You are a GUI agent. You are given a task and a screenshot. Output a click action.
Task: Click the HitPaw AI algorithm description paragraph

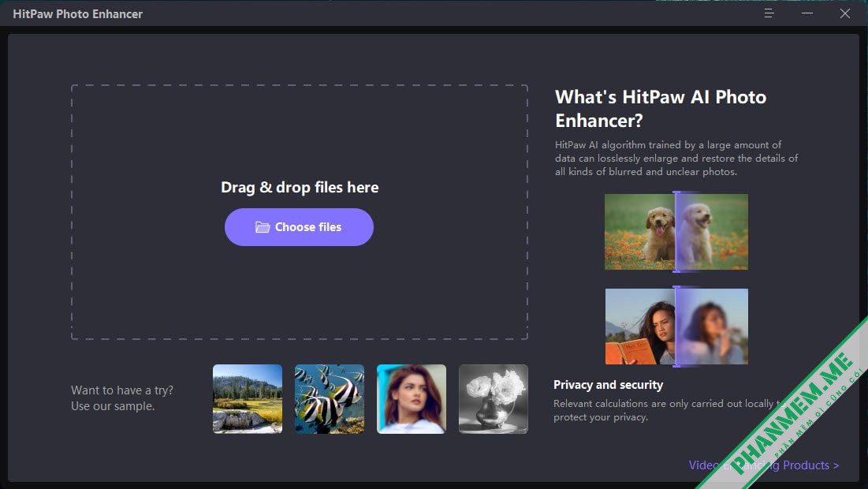(x=676, y=159)
